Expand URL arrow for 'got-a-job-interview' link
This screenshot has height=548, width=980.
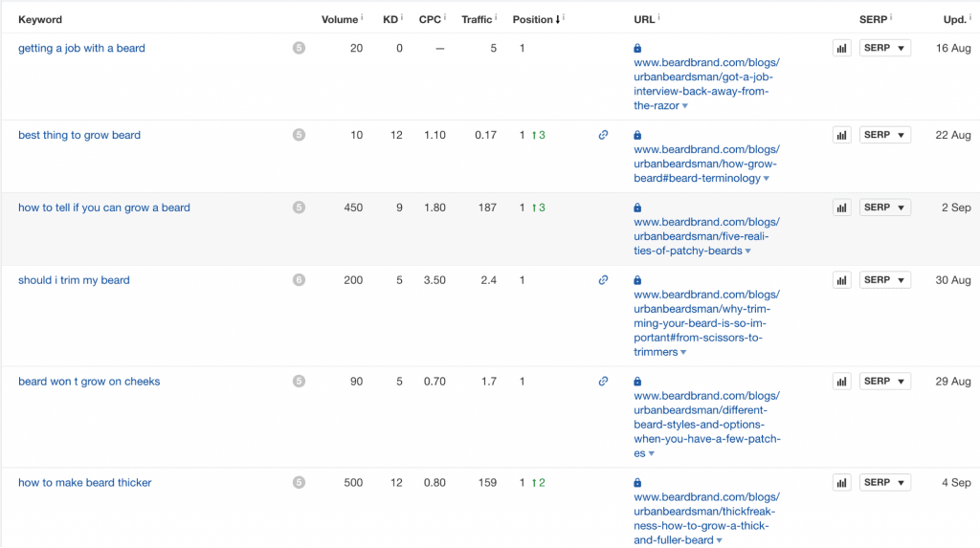[x=685, y=106]
